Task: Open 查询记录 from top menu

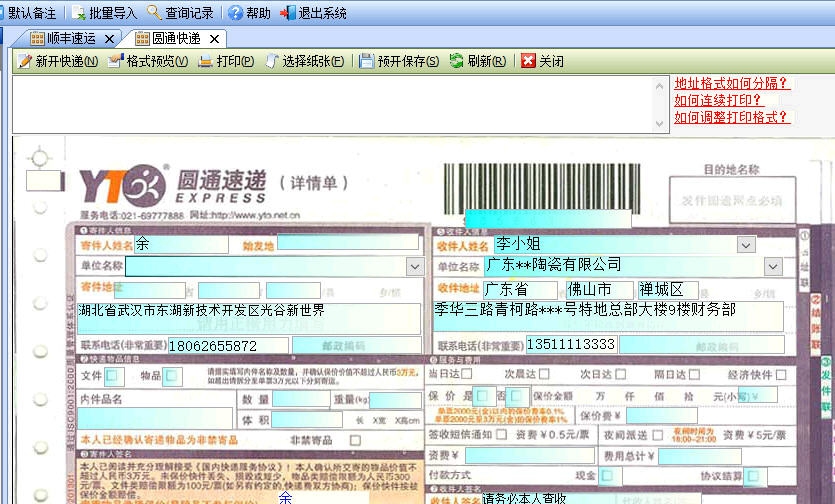Action: point(180,13)
